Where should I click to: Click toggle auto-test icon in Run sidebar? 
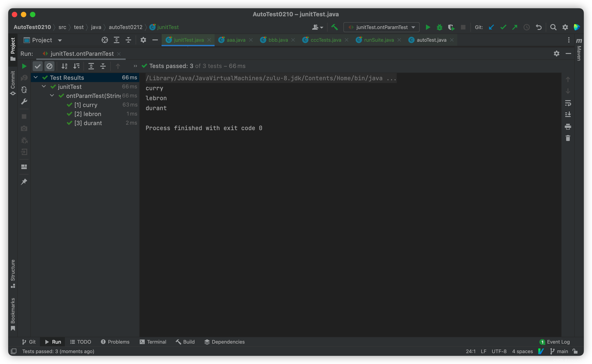24,90
